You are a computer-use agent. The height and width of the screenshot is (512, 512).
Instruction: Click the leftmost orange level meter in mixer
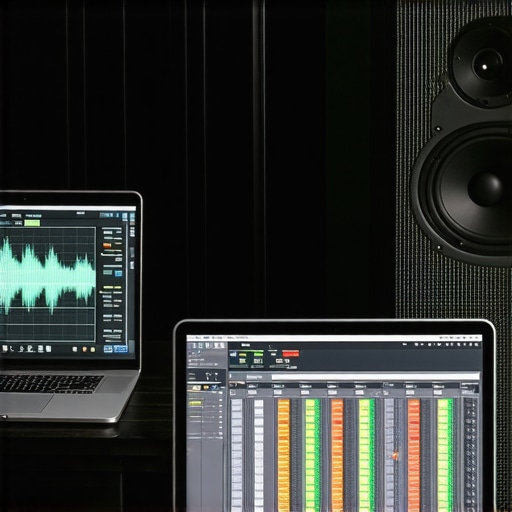pos(284,455)
